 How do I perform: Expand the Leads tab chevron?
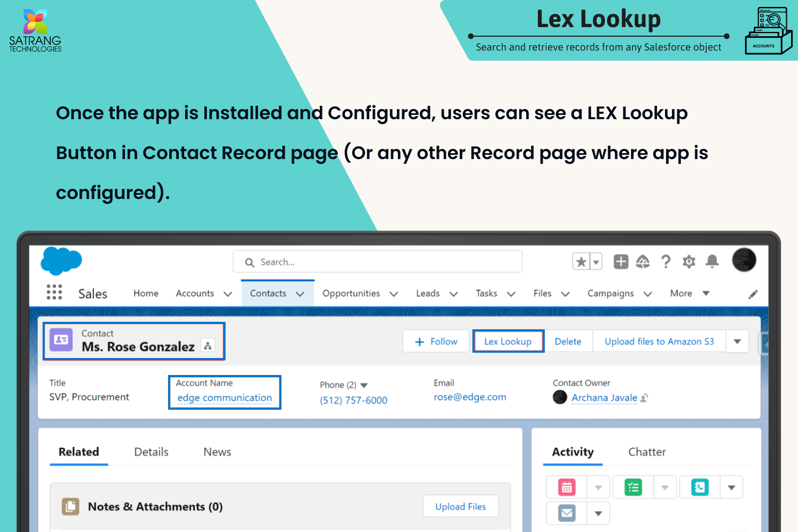click(453, 294)
